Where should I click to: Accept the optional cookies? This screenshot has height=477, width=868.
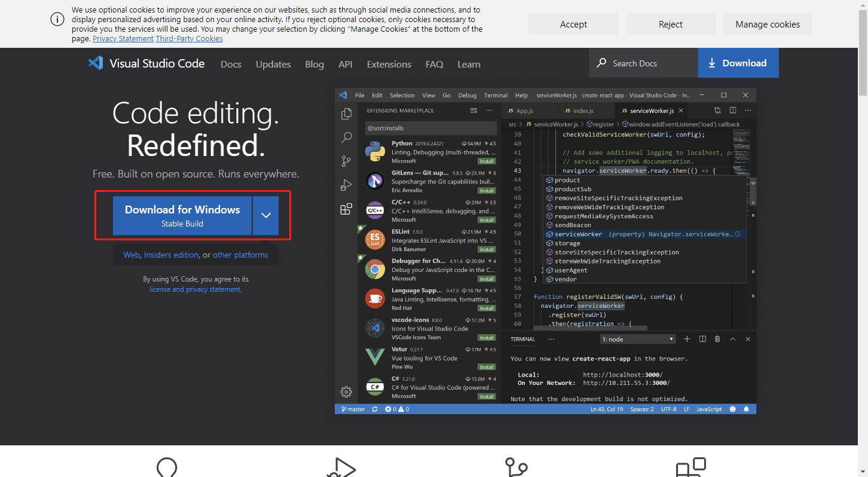(x=573, y=24)
